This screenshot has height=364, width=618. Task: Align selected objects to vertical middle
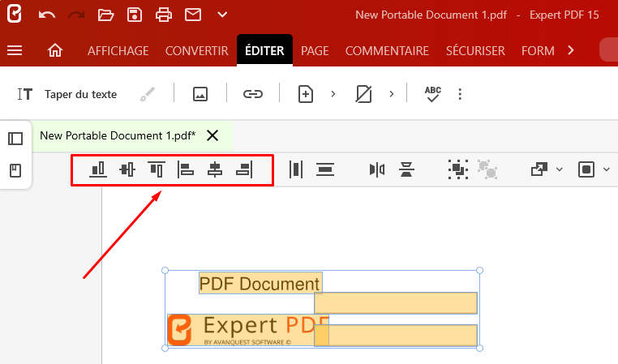[x=127, y=169]
